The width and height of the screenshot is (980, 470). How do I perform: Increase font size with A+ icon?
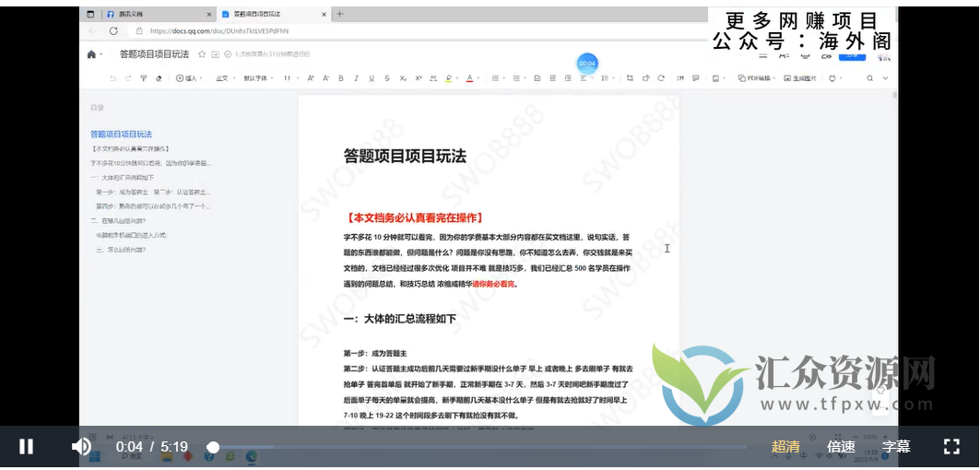coord(310,78)
